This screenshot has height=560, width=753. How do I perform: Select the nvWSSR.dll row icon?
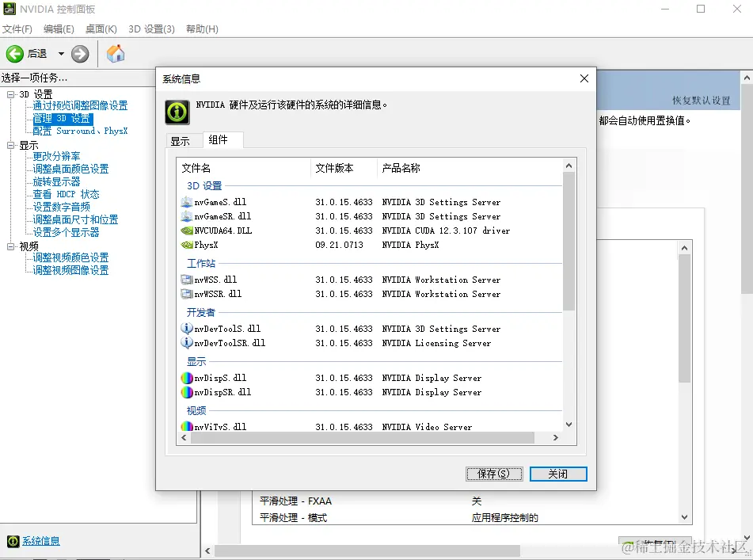[x=186, y=294]
